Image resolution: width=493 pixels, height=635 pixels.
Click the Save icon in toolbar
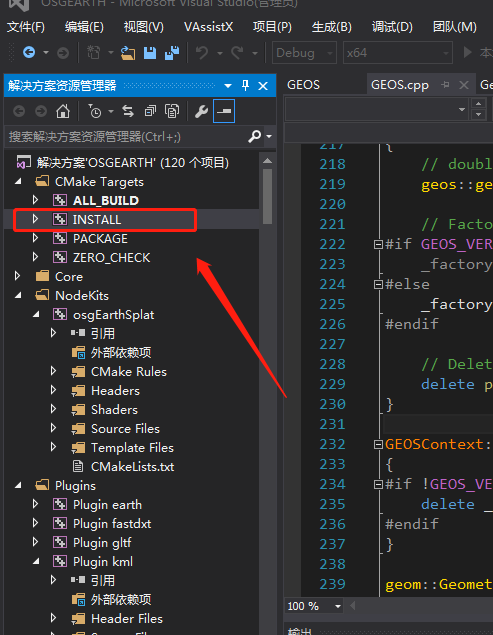pyautogui.click(x=150, y=53)
